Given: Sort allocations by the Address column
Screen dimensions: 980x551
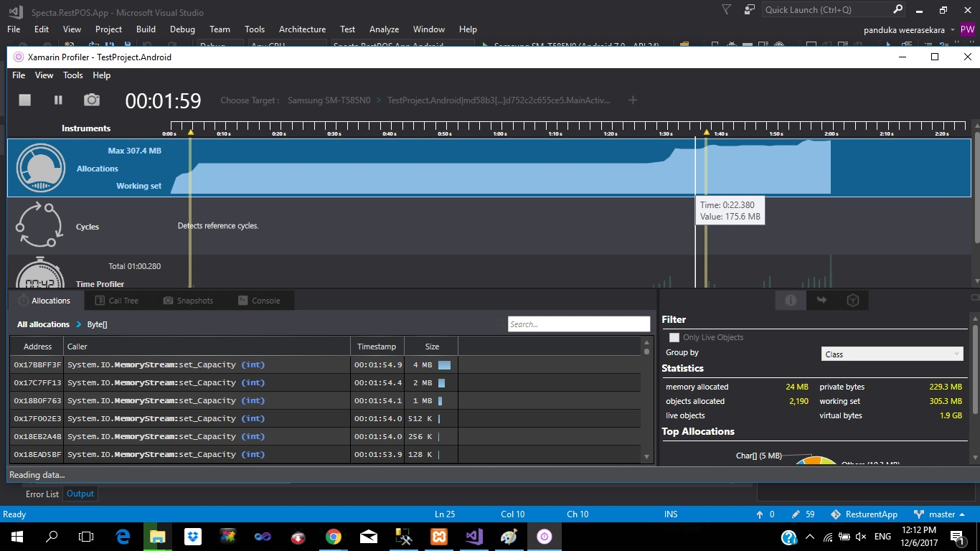Looking at the screenshot, I should point(37,347).
